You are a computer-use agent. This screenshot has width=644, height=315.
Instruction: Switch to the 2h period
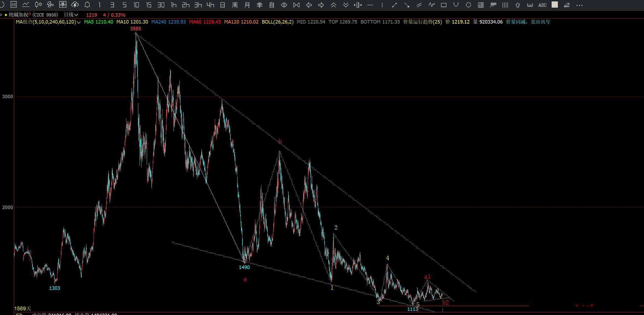point(186,5)
